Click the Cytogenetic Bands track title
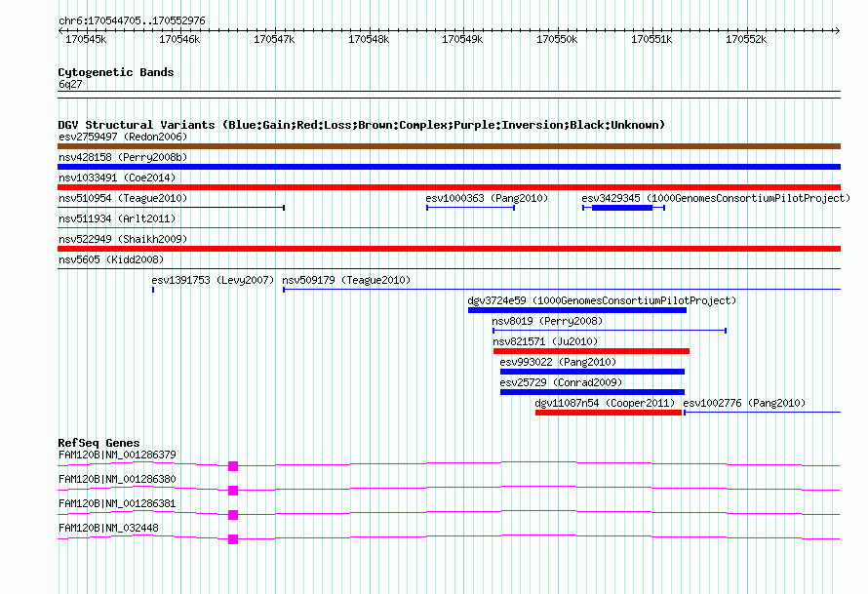This screenshot has width=868, height=594. [x=116, y=72]
